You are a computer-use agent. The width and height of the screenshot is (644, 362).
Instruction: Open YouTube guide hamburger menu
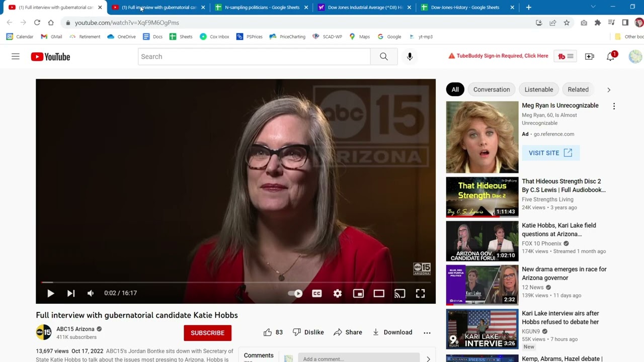point(16,57)
